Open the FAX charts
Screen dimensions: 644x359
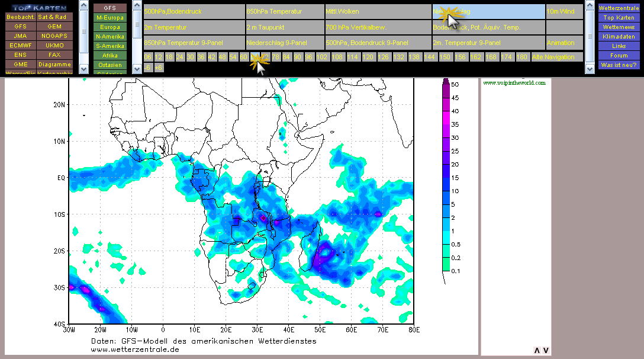tap(54, 55)
